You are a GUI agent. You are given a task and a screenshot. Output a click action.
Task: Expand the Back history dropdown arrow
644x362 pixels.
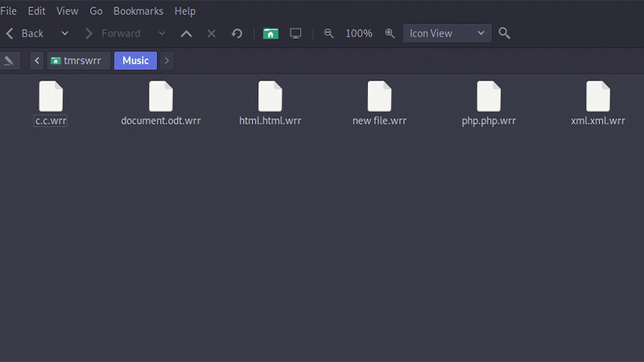(x=65, y=34)
